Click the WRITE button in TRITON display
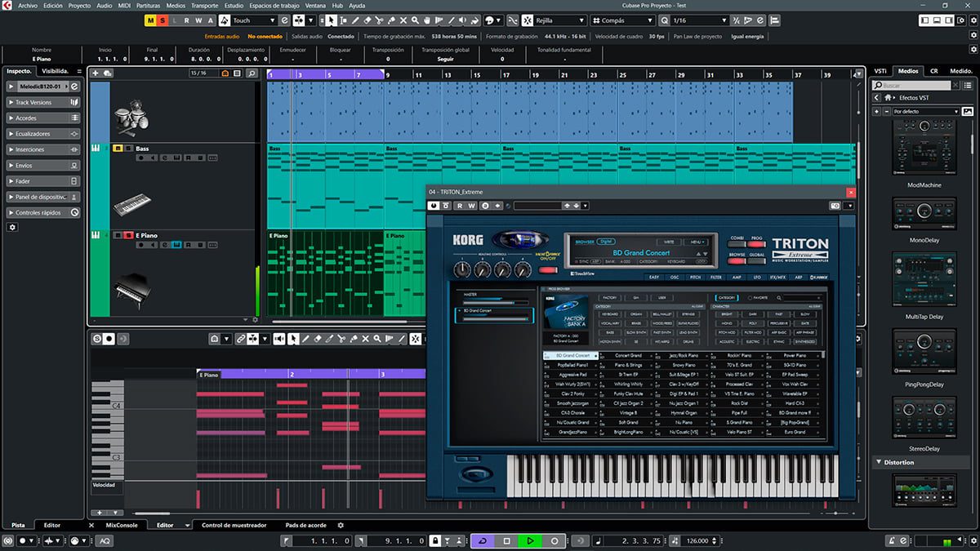The height and width of the screenshot is (551, 980). 669,242
